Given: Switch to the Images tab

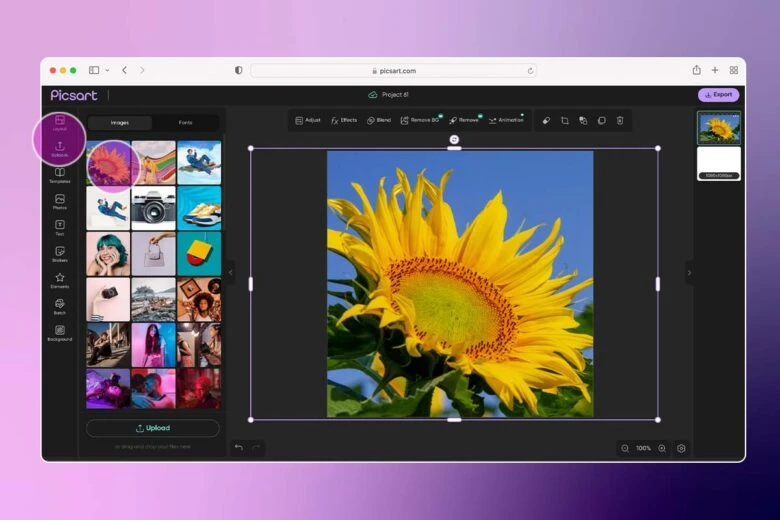Looking at the screenshot, I should click(x=120, y=122).
